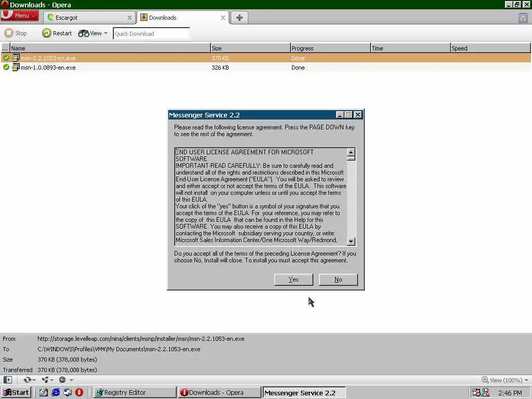Click the 326 KB size cell
Screen dimensions: 532x399
(x=220, y=68)
